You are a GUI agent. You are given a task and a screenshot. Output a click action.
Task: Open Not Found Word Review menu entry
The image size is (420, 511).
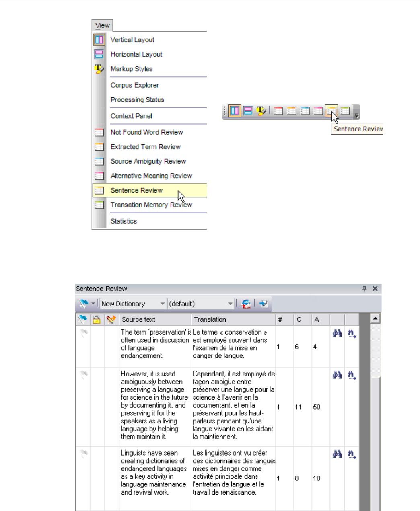[150, 132]
